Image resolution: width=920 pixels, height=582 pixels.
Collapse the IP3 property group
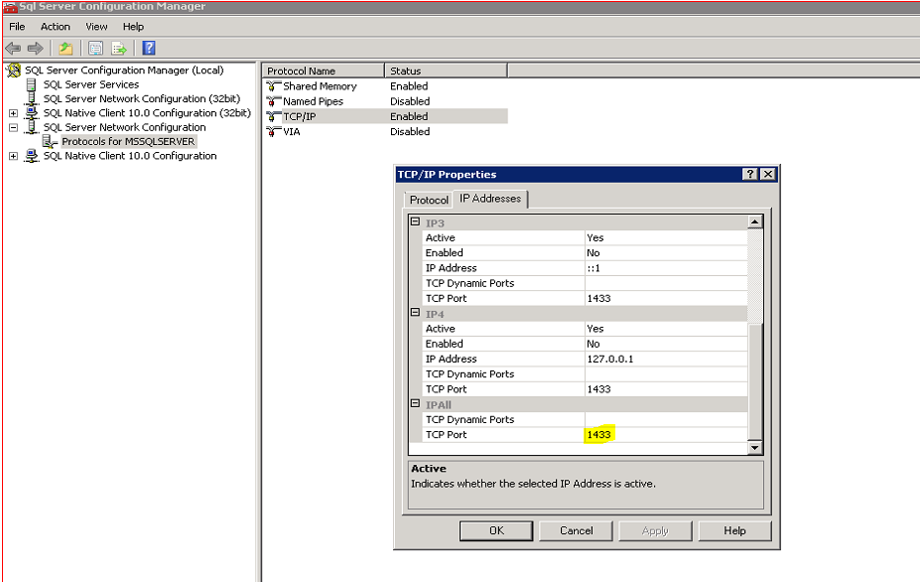click(x=415, y=222)
